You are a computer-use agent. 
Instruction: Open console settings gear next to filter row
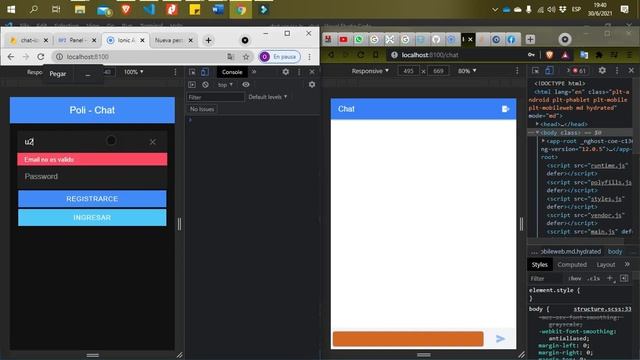point(312,84)
